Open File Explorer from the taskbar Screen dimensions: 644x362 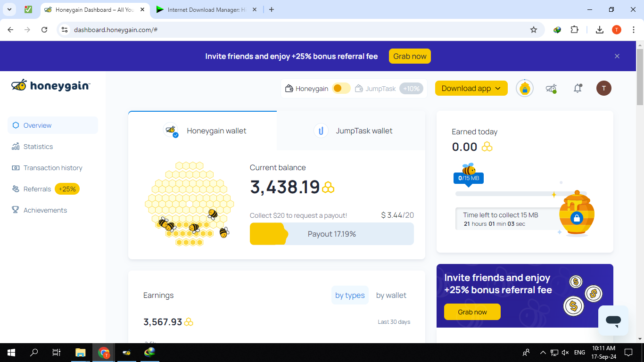click(81, 353)
